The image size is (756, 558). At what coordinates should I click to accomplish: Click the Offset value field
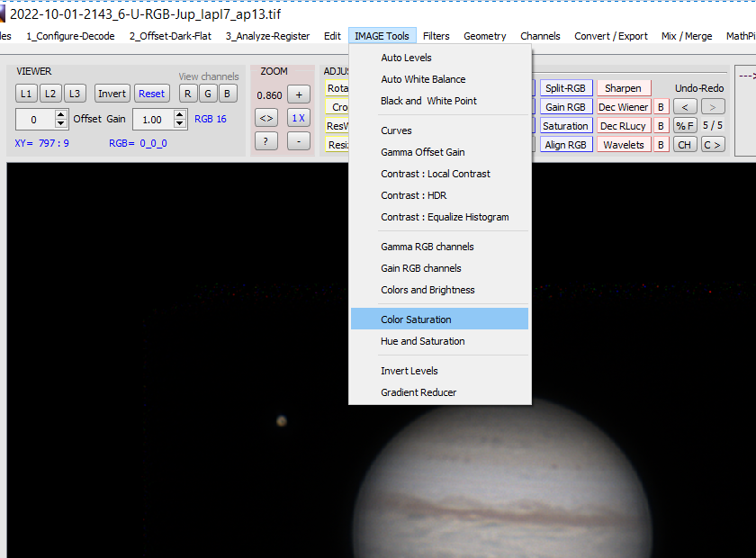(35, 119)
